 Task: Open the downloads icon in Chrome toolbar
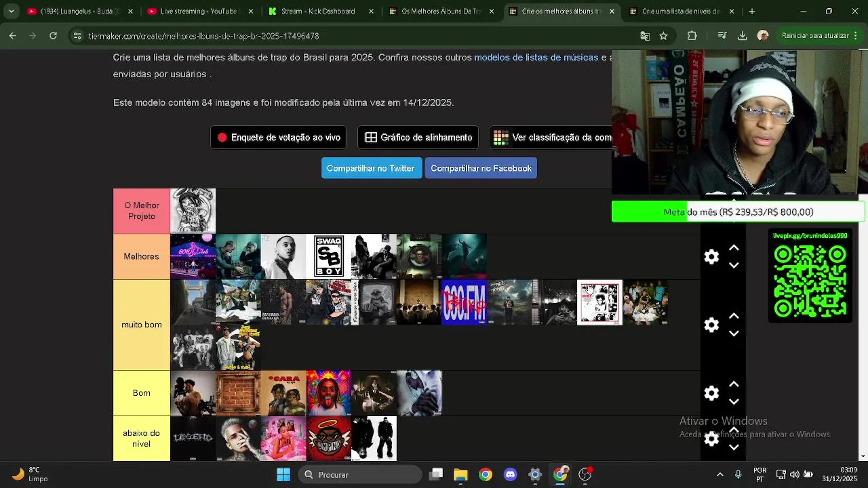743,36
